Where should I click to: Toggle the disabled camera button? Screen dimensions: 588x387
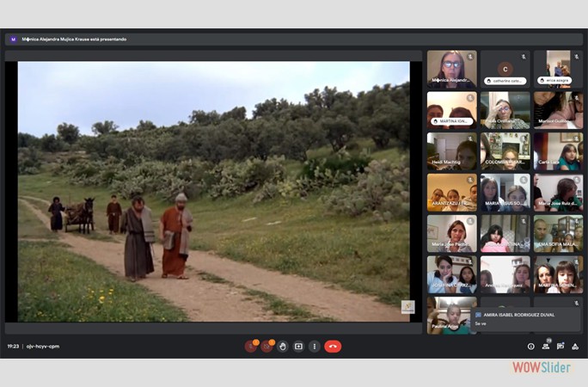click(266, 347)
